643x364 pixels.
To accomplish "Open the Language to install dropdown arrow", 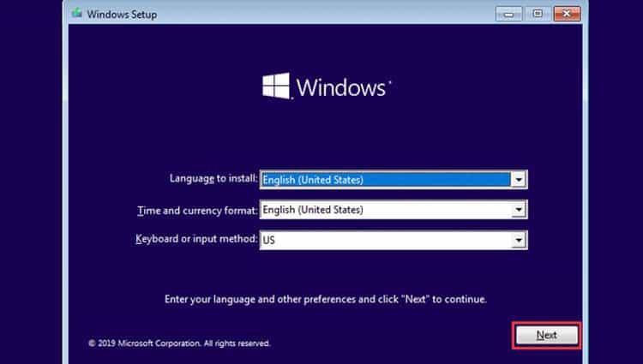I will pos(519,179).
